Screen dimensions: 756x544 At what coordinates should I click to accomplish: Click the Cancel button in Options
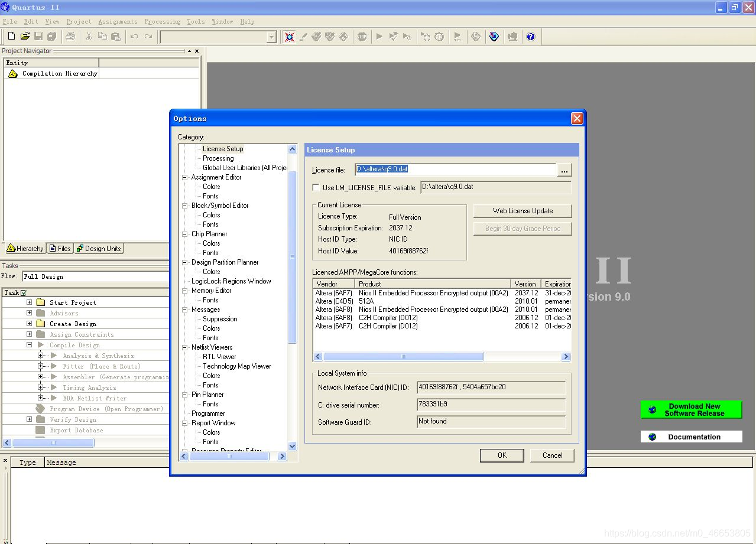click(552, 455)
